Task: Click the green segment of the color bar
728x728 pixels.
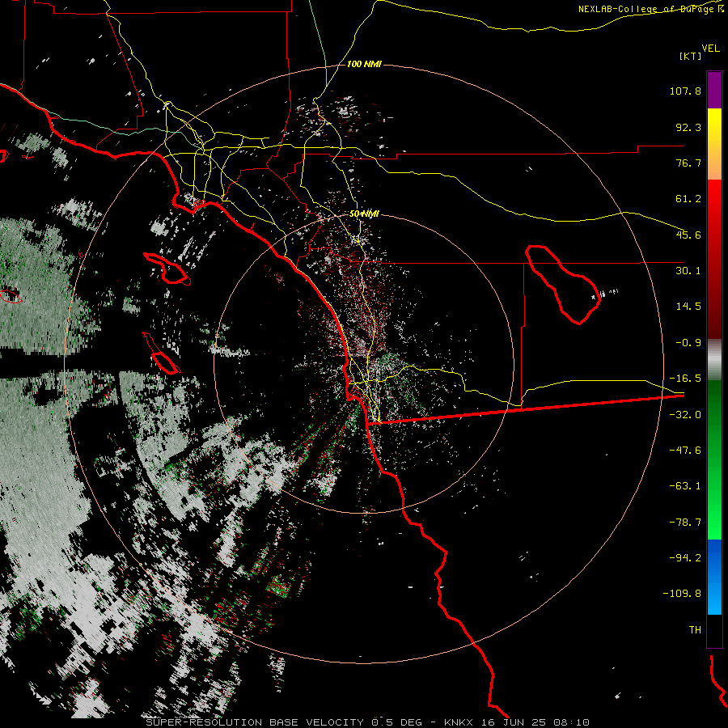Action: coord(714,459)
